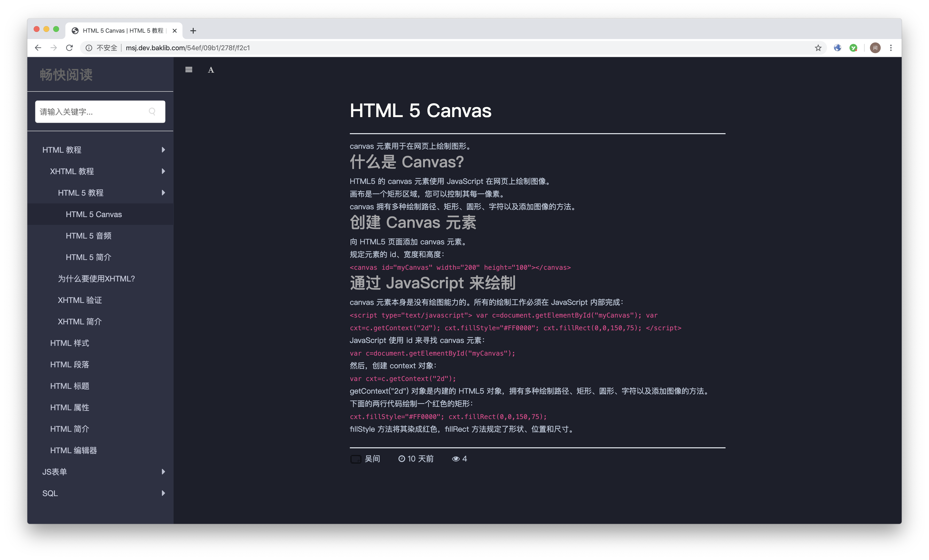Expand the SQL section arrow

coord(163,493)
